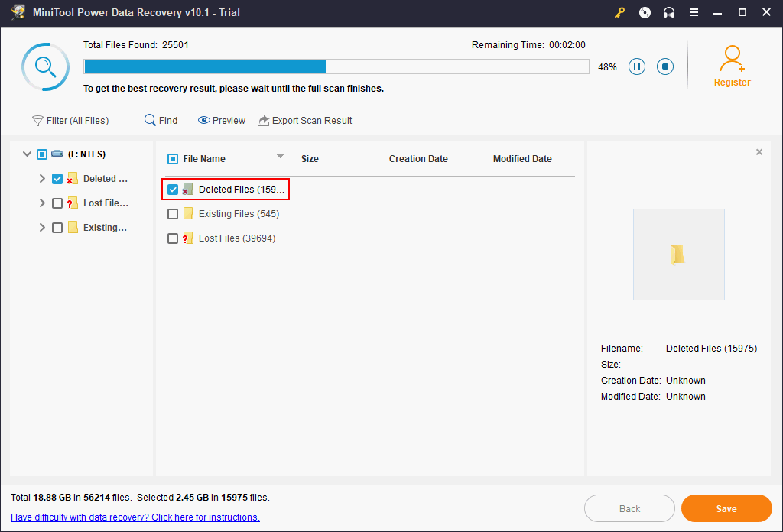The height and width of the screenshot is (532, 783).
Task: Click the F: NTFS drive icon
Action: [x=57, y=154]
